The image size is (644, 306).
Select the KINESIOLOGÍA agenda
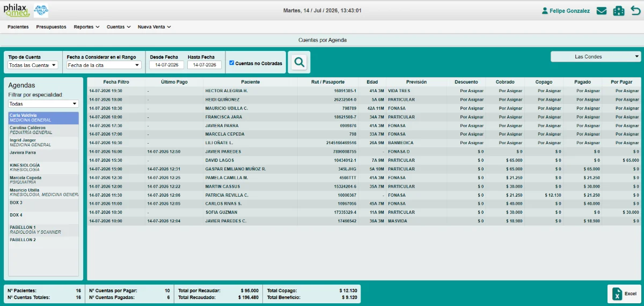click(43, 167)
